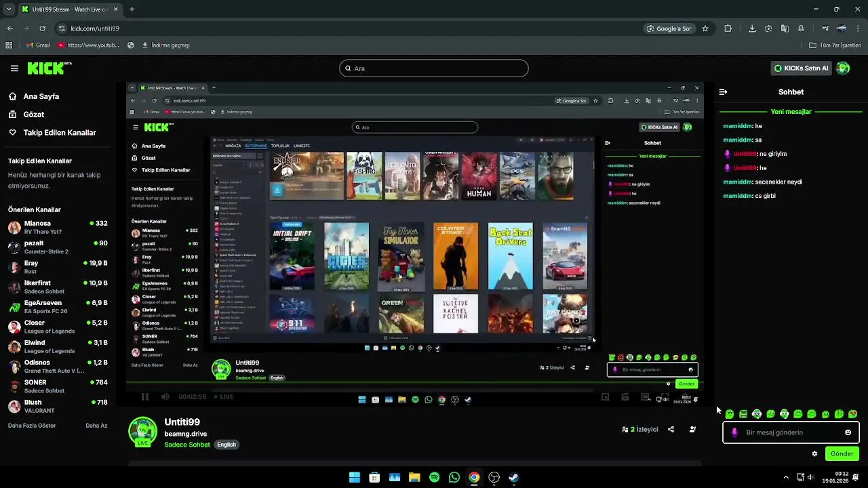Click the follow user icon beside share

click(692, 429)
